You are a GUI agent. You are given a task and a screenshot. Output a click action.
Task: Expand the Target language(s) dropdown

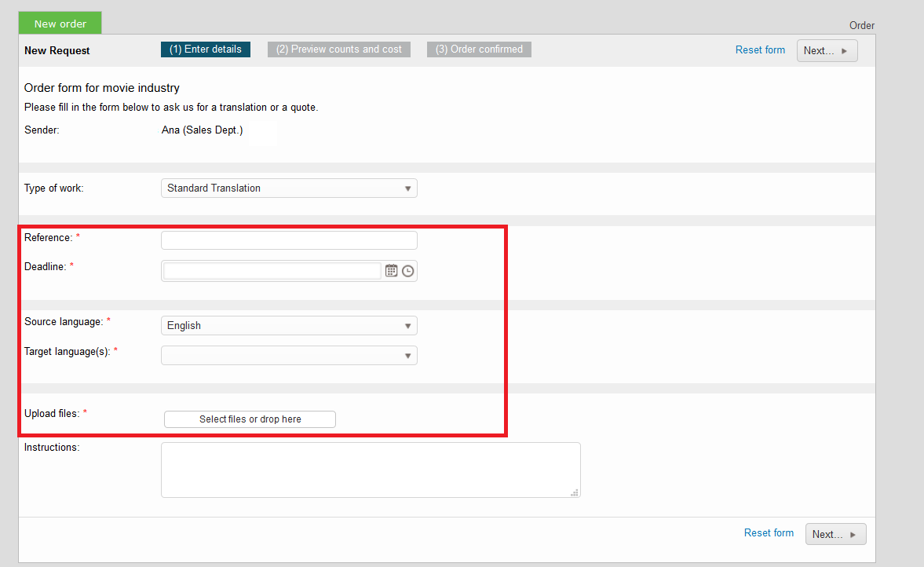tap(289, 356)
